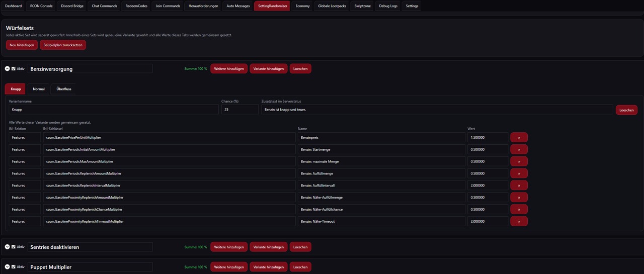644x274 pixels.
Task: Switch to the Chat Commands tab
Action: 104,6
